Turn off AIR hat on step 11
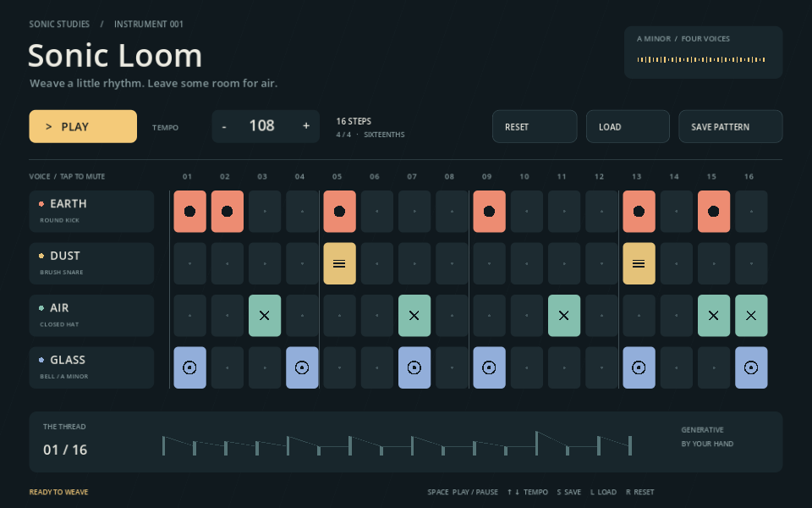The image size is (812, 508). pyautogui.click(x=564, y=316)
